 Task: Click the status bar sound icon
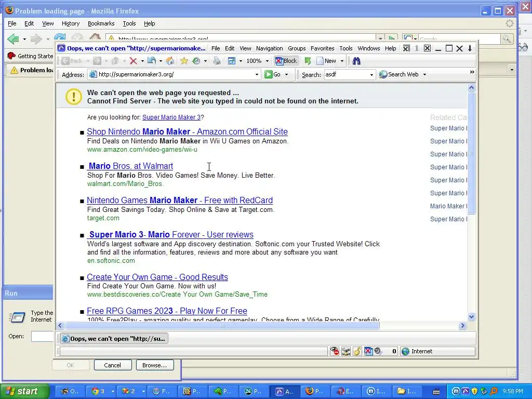378,351
